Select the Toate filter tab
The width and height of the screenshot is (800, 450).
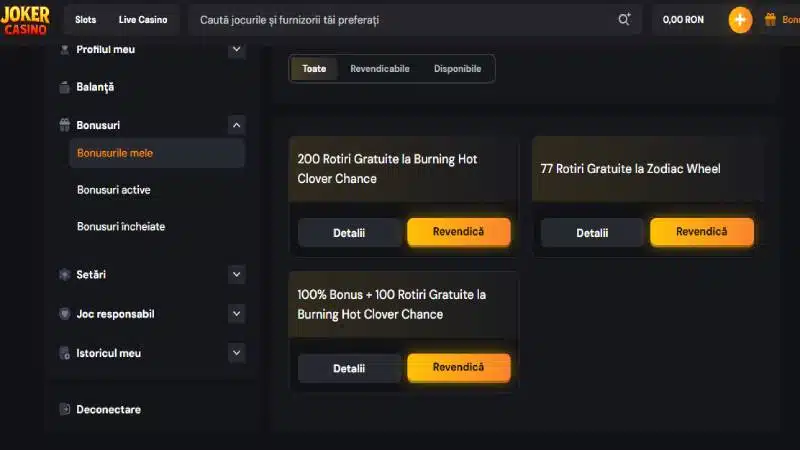coord(314,69)
